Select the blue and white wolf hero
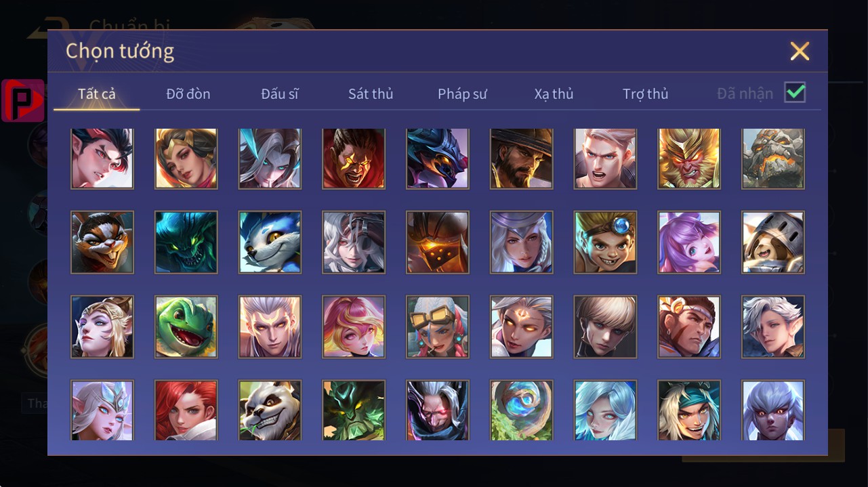Image resolution: width=868 pixels, height=487 pixels. (270, 242)
